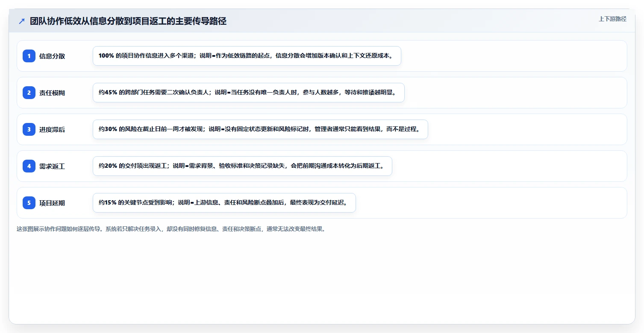Click the title 团队协作低效从信息分散到项目返工的主要传导路径

click(128, 21)
